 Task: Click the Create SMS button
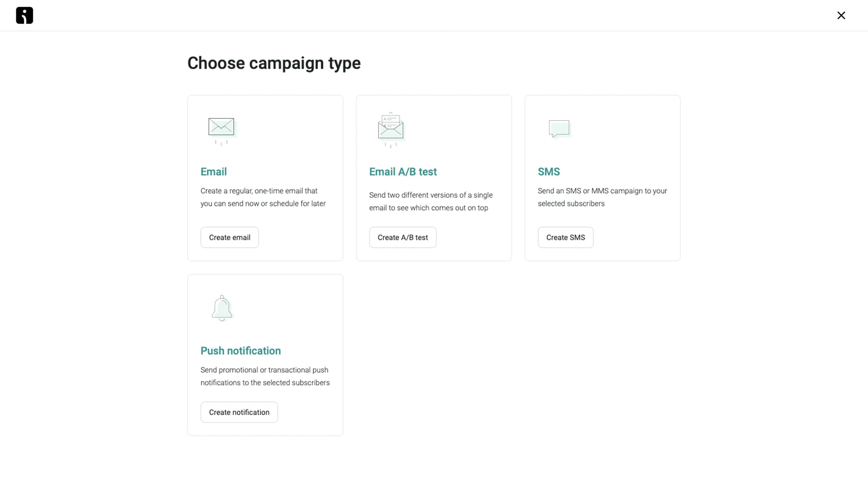point(566,237)
